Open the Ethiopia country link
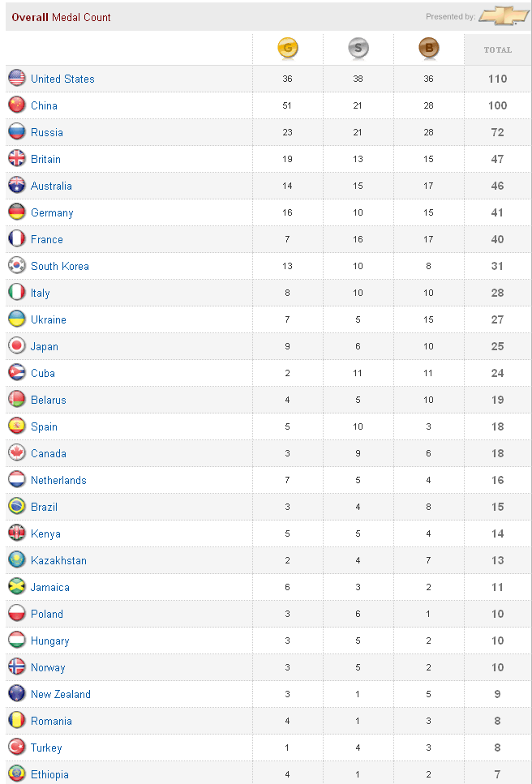532x784 pixels. coord(49,774)
